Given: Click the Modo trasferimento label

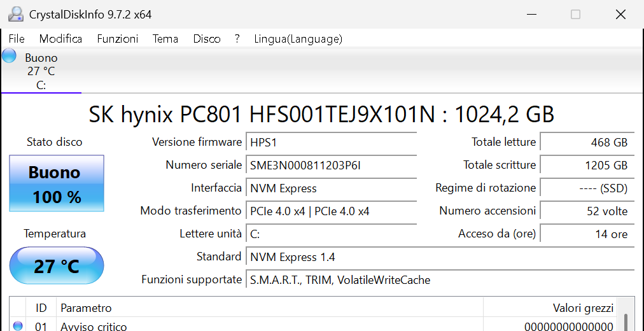Looking at the screenshot, I should click(x=190, y=211).
